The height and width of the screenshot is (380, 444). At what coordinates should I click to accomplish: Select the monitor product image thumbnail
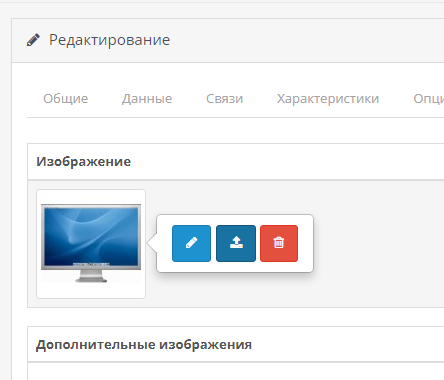(x=91, y=244)
